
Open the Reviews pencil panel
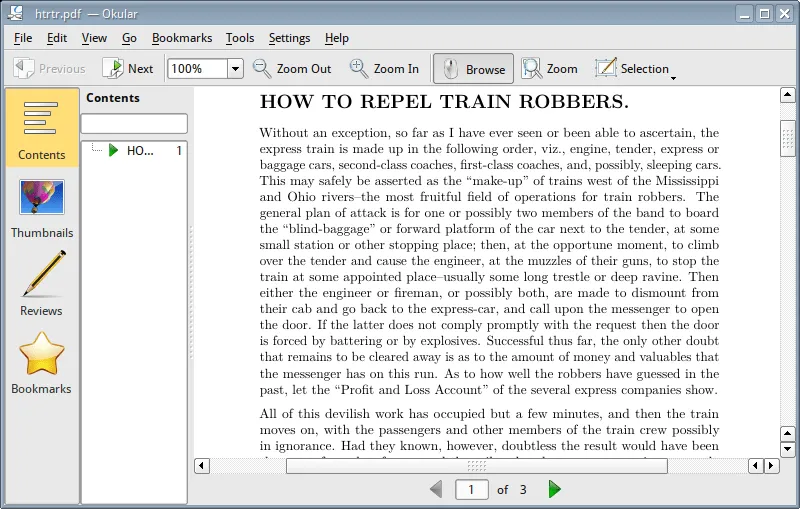pos(42,284)
